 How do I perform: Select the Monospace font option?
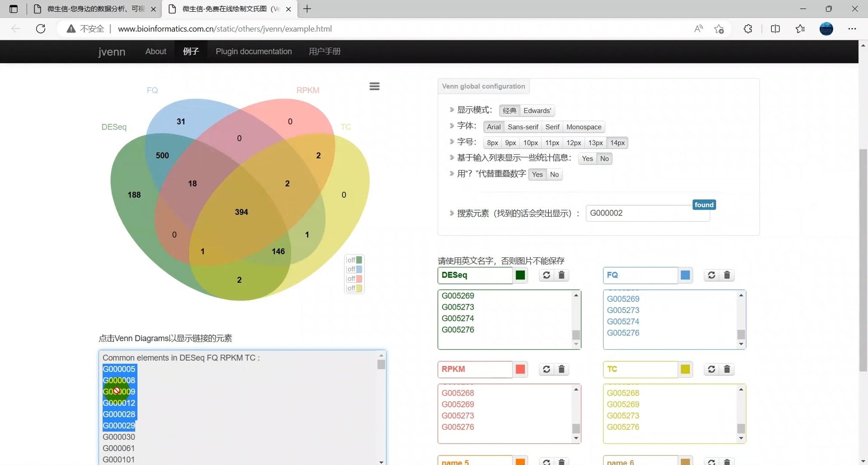pos(584,127)
